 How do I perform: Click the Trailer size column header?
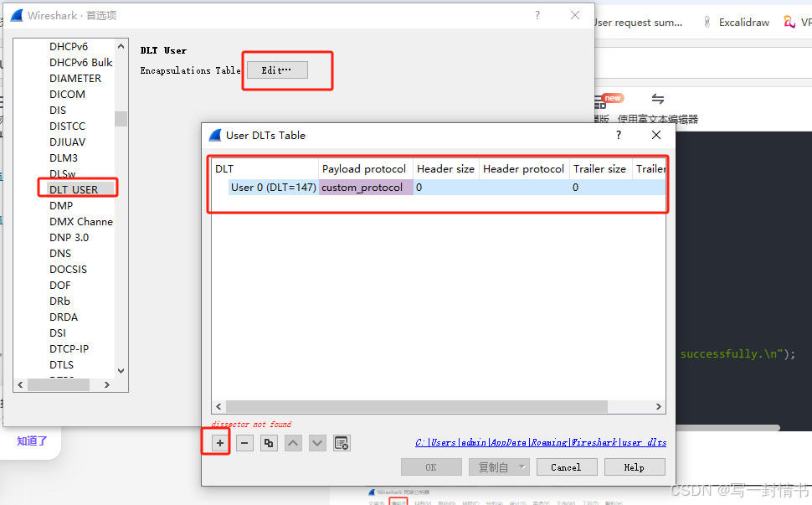pyautogui.click(x=600, y=169)
